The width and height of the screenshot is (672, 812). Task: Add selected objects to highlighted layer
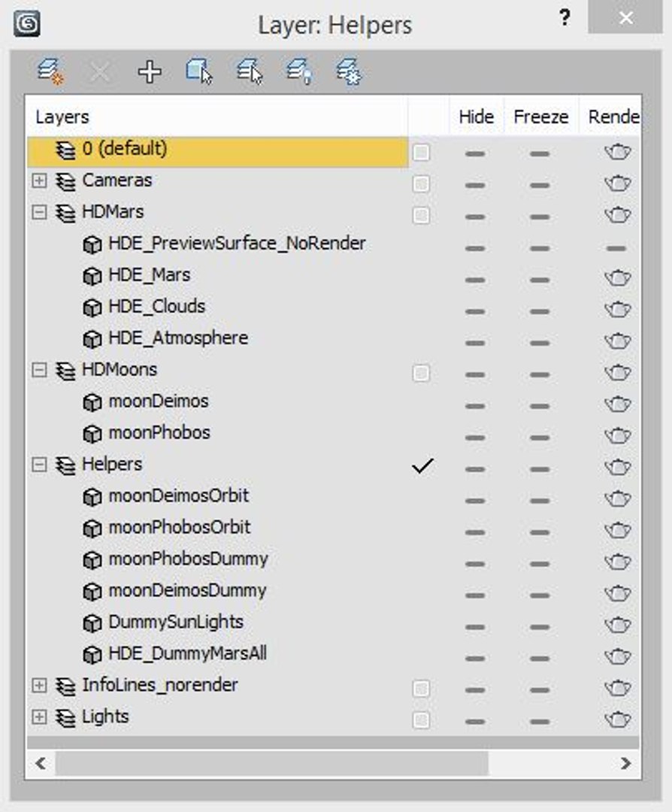[x=150, y=71]
